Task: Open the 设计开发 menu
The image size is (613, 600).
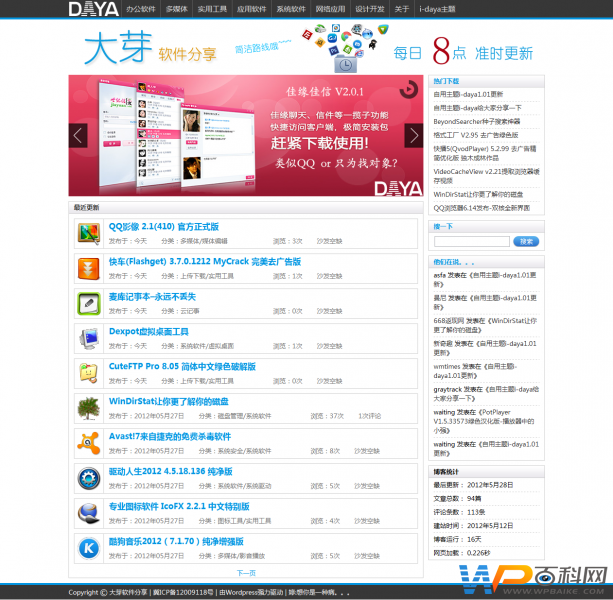Action: pyautogui.click(x=370, y=9)
